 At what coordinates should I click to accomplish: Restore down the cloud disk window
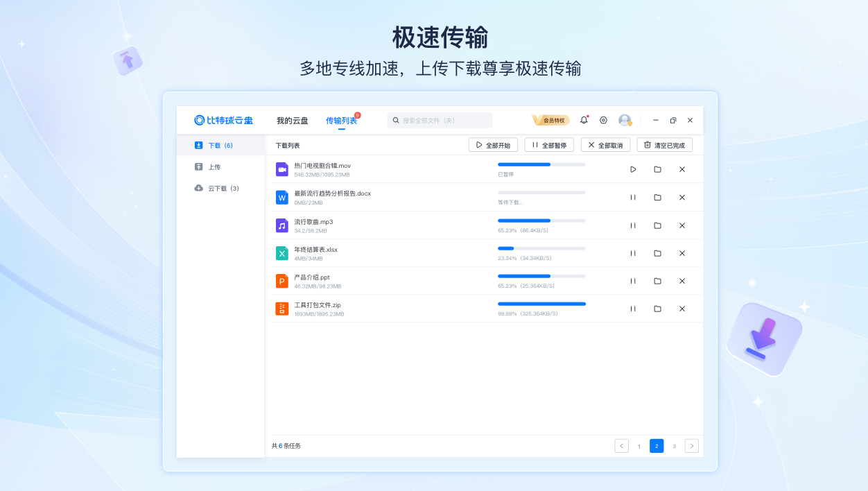click(672, 120)
